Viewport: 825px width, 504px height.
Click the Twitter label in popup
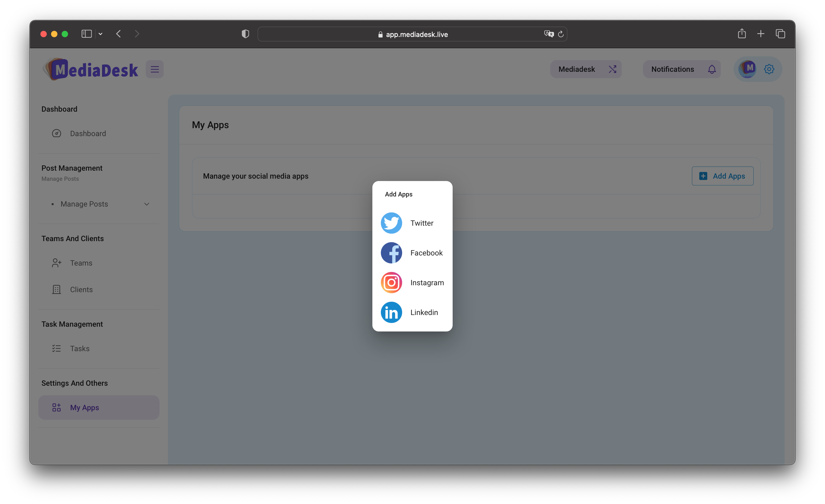click(422, 223)
